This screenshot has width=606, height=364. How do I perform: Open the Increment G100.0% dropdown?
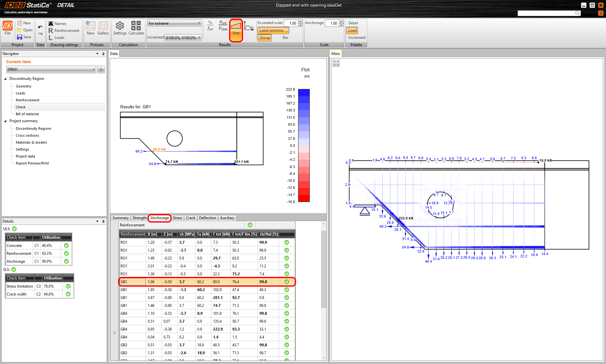183,38
